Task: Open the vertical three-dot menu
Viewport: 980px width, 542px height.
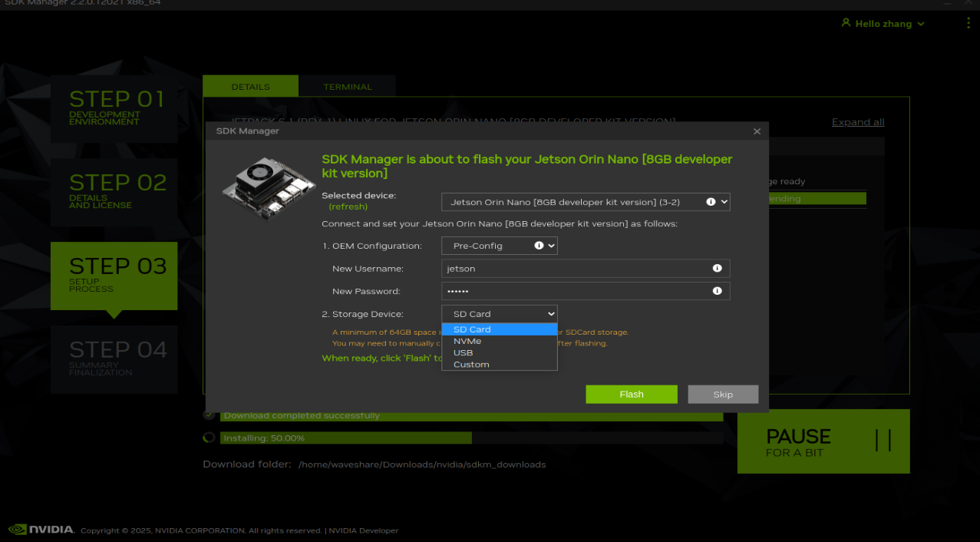Action: click(x=968, y=24)
